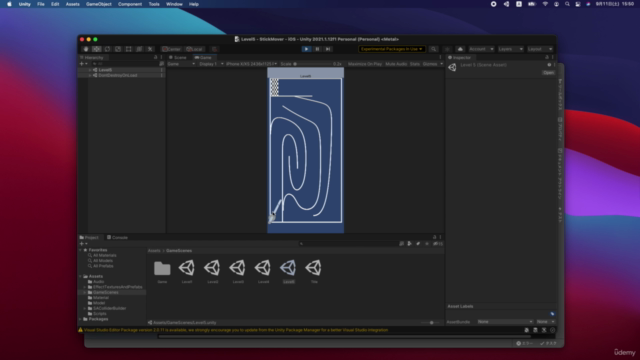Screen dimensions: 640x360
Task: Open Hierarchy panel options menu
Action: tap(162, 58)
